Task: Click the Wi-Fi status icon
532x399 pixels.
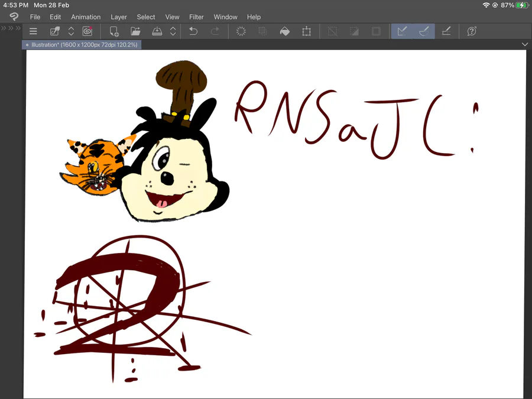Action: coord(486,5)
